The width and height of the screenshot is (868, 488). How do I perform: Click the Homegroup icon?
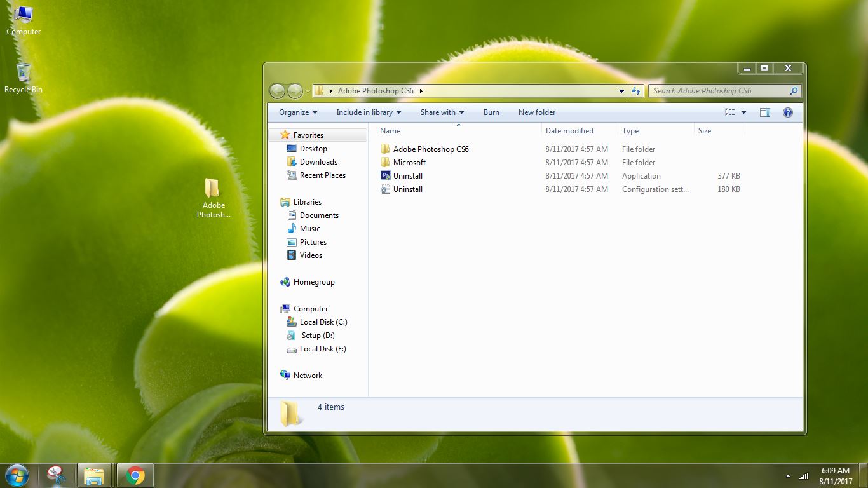point(285,282)
